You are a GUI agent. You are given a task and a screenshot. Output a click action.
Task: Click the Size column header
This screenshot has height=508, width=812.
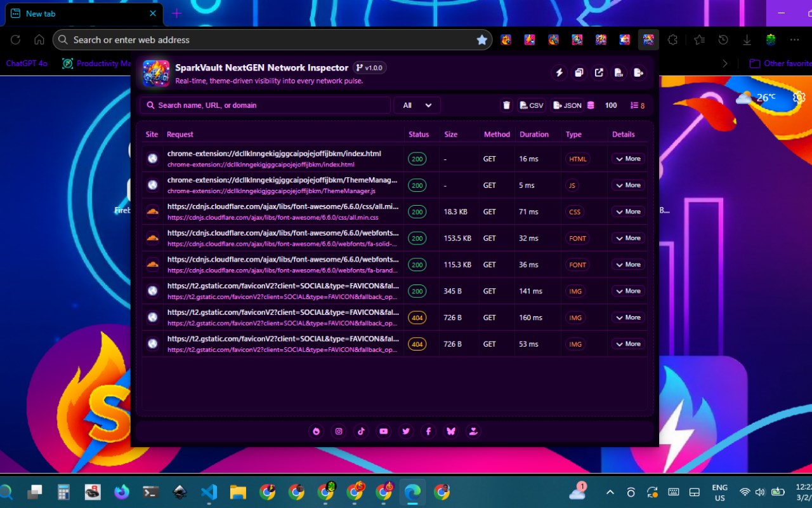click(451, 135)
